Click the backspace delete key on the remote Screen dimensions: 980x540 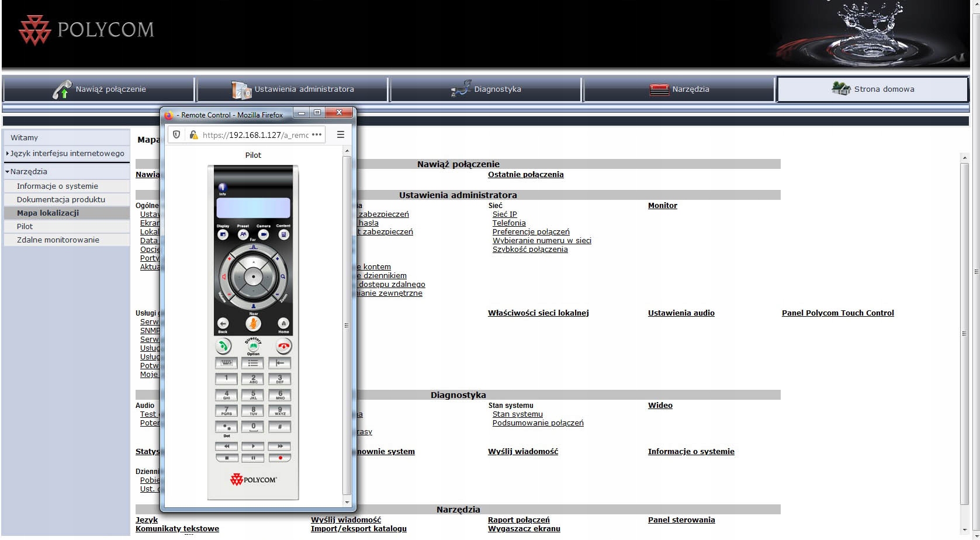[x=280, y=363]
